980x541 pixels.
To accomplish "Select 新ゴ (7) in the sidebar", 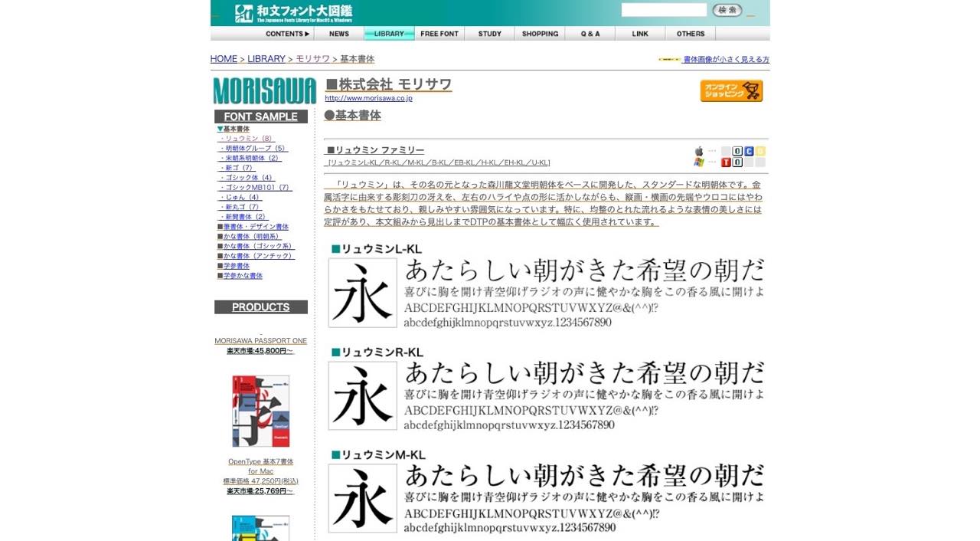I will (x=237, y=168).
